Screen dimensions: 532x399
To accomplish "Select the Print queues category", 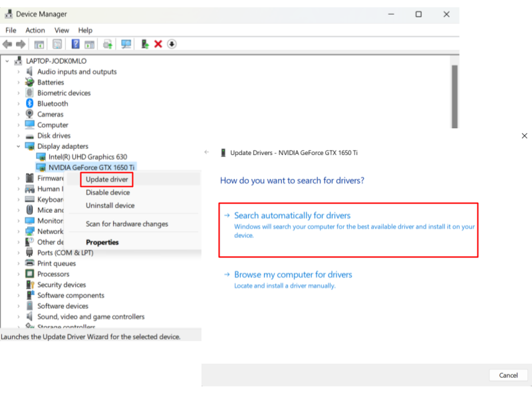I will click(x=57, y=263).
